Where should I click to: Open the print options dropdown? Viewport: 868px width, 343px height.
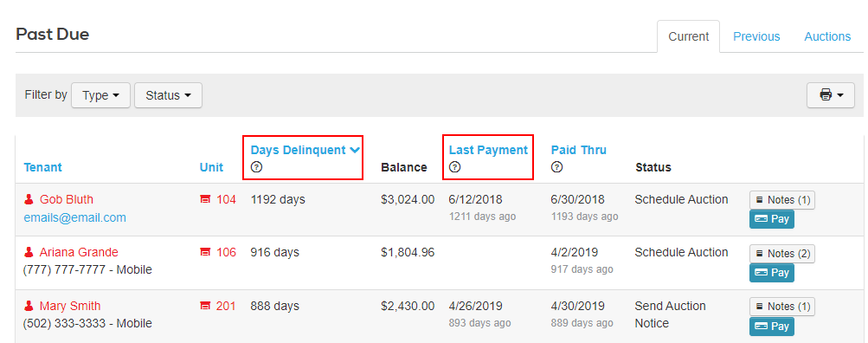(831, 95)
